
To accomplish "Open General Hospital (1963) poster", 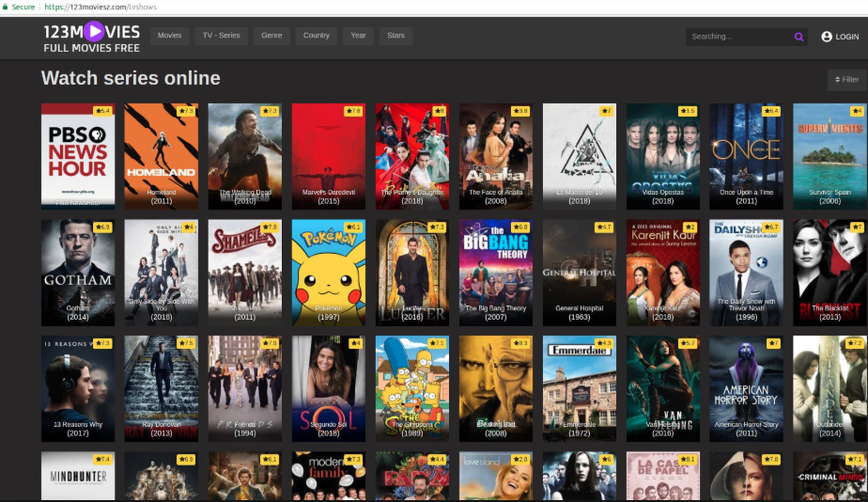I will (x=579, y=273).
